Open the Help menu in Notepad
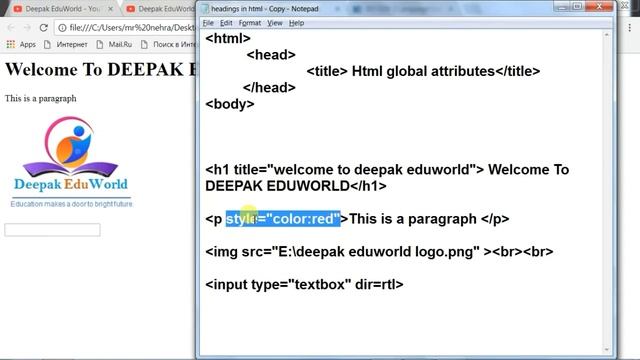This screenshot has width=640, height=360. (x=296, y=23)
